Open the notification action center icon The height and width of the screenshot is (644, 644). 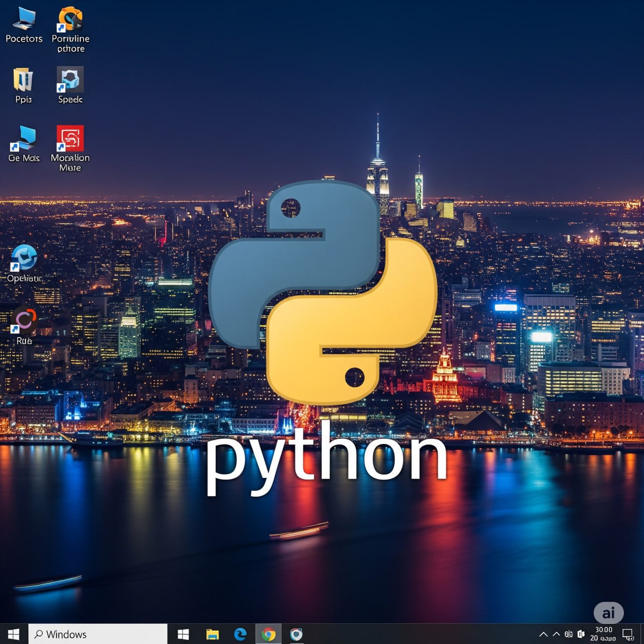628,634
